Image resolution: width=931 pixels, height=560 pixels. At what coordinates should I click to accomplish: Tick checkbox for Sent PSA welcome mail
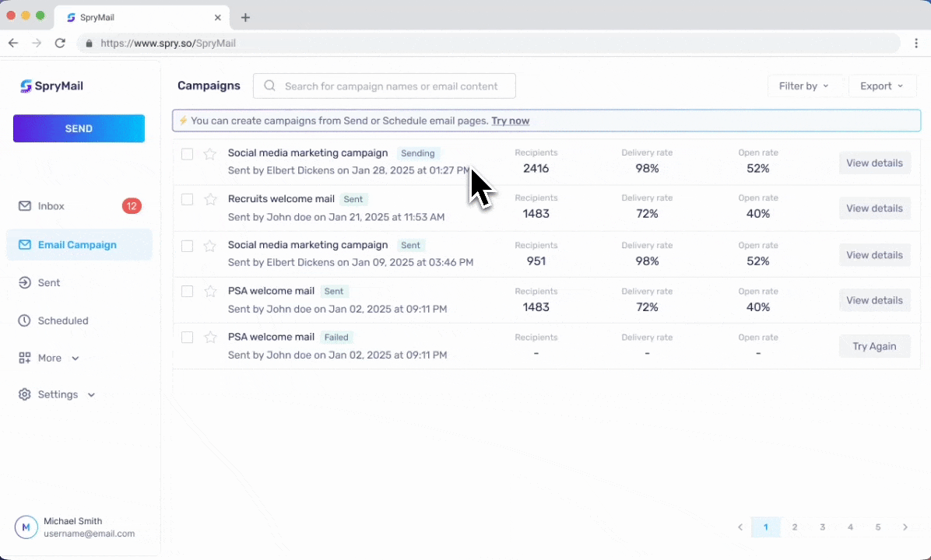pos(187,291)
